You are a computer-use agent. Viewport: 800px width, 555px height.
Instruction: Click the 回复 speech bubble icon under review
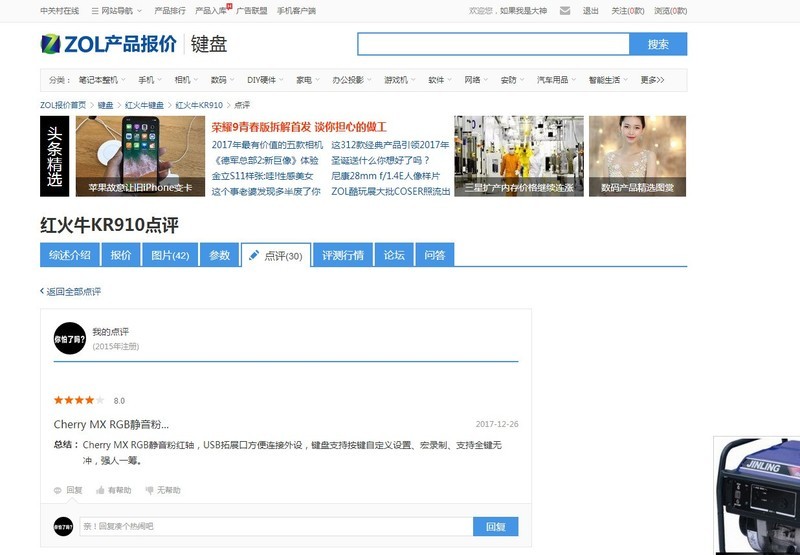(x=59, y=490)
